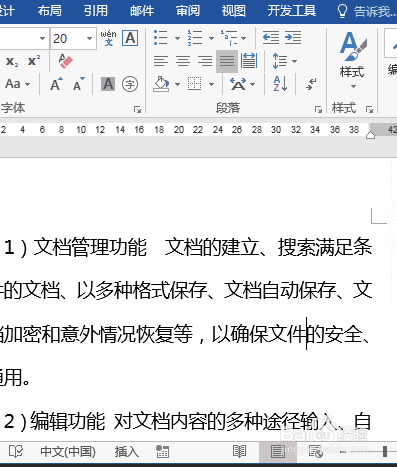Open the 引用 (References) tab
This screenshot has width=397, height=467.
click(x=96, y=11)
